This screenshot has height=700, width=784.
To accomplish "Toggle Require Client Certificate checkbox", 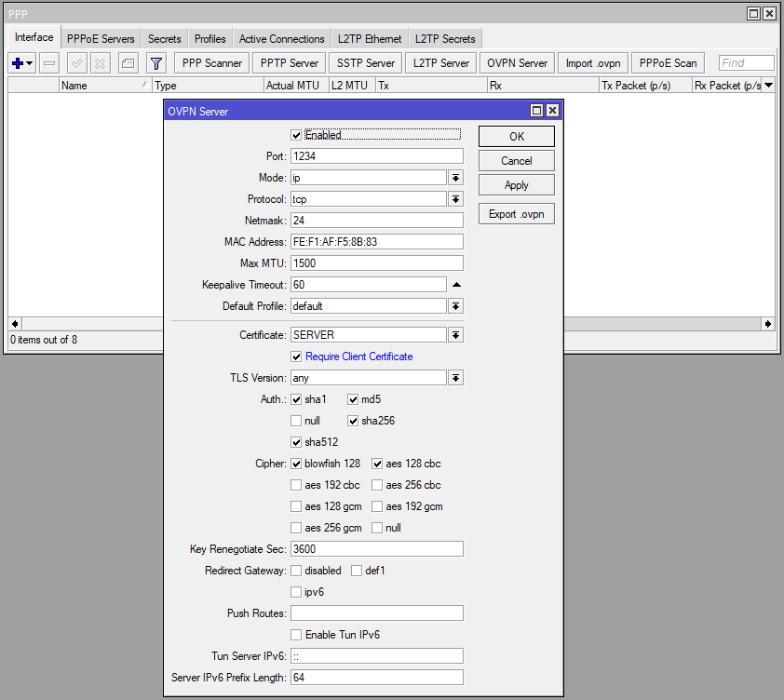I will (296, 357).
